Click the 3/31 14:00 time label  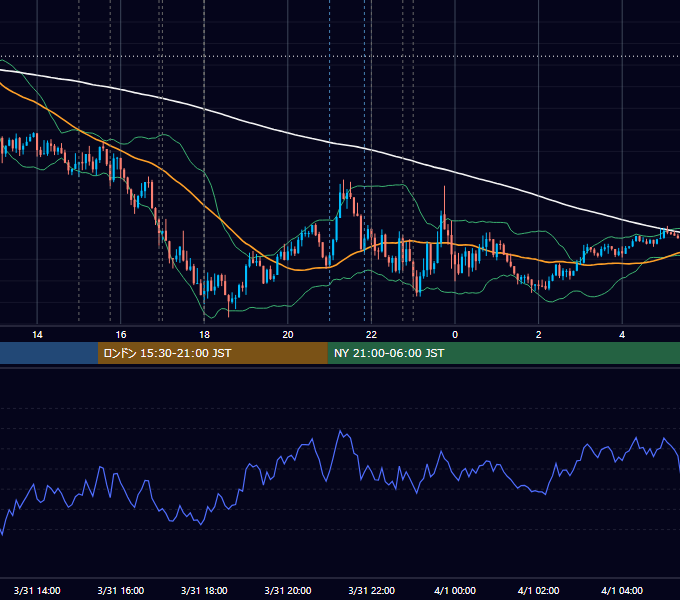coord(37,590)
